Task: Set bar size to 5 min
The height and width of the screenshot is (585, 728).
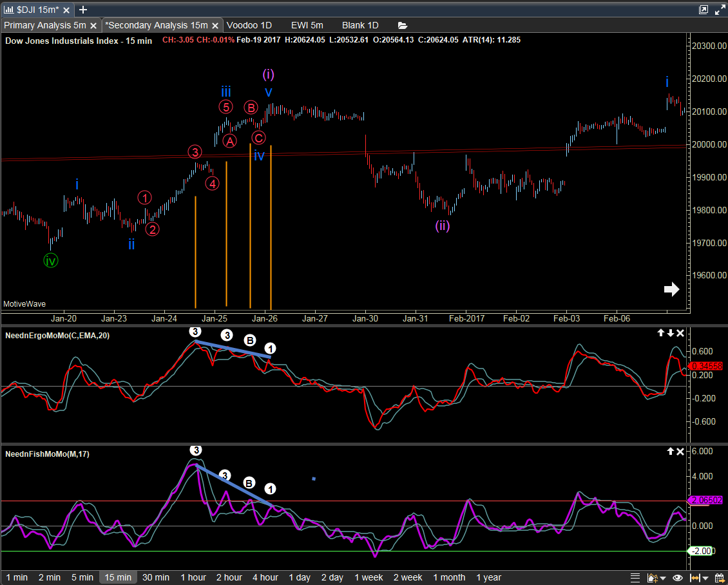Action: (x=82, y=577)
